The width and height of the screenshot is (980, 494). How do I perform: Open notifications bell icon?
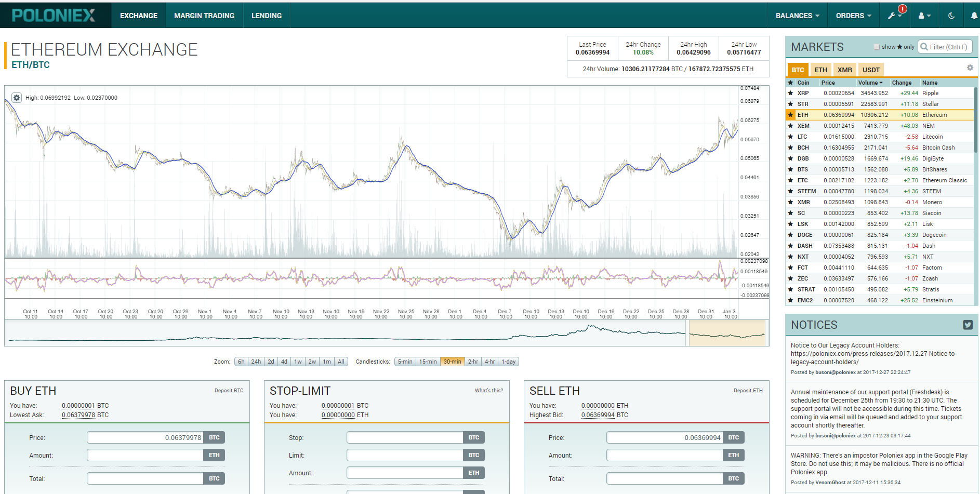click(974, 16)
